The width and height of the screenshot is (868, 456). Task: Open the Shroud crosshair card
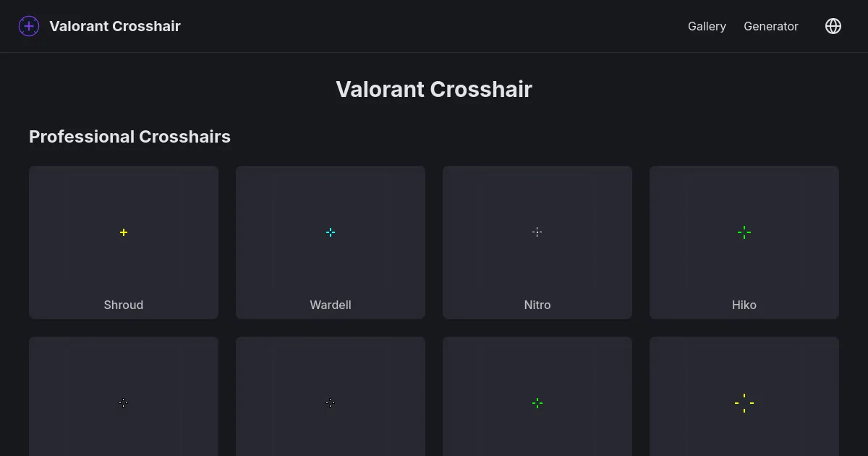(x=123, y=242)
